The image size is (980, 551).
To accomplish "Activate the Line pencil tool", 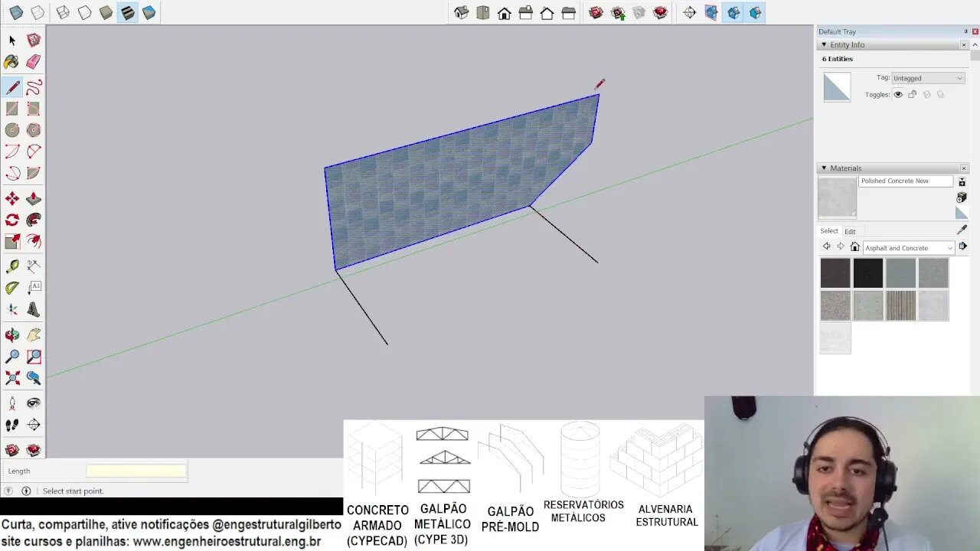I will click(x=12, y=87).
